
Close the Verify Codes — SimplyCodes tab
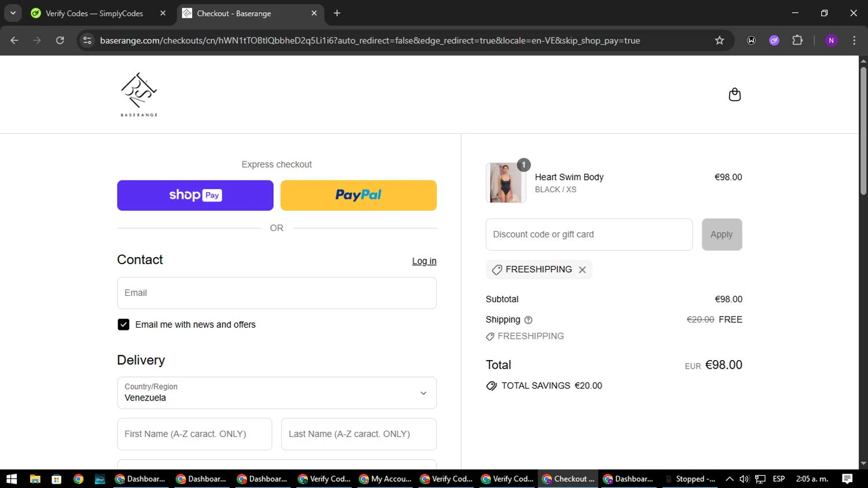click(x=163, y=13)
